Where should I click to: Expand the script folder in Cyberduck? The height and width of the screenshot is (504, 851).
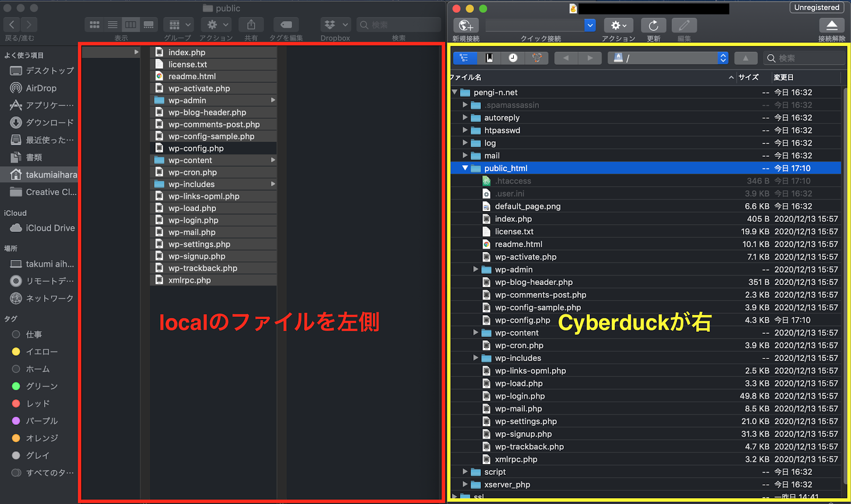(465, 472)
